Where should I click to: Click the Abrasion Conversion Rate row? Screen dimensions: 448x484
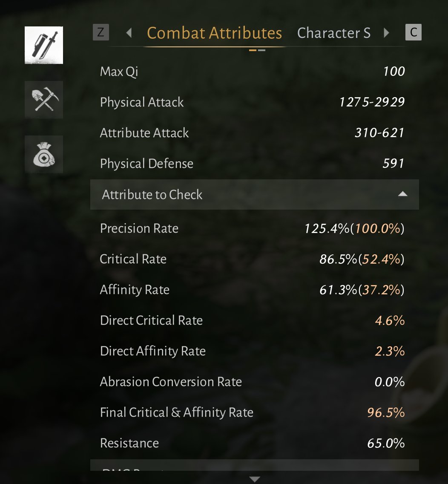pos(252,382)
